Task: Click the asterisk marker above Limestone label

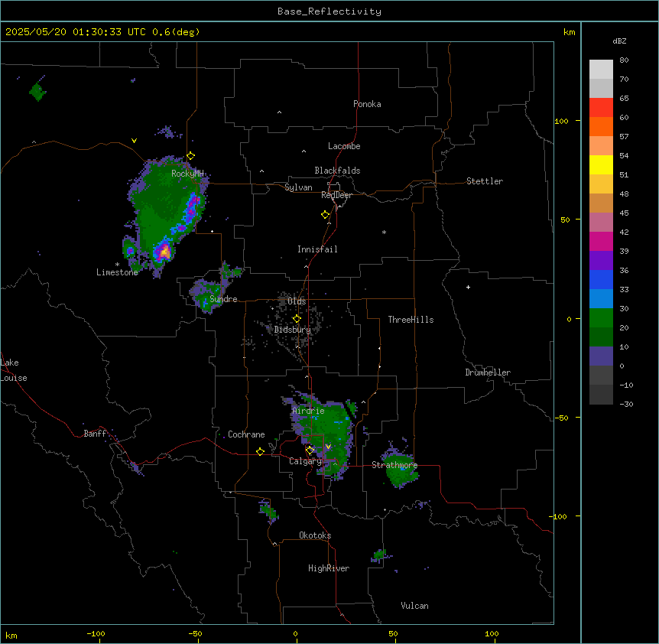Action: pyautogui.click(x=117, y=265)
